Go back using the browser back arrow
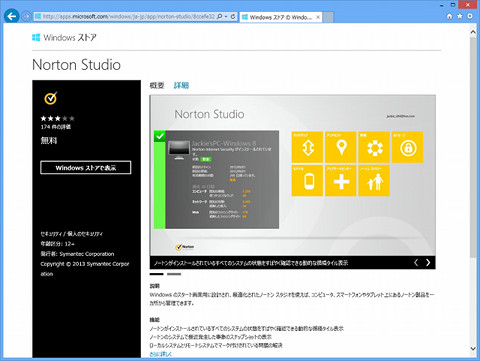This screenshot has height=361, width=480. 12,16
